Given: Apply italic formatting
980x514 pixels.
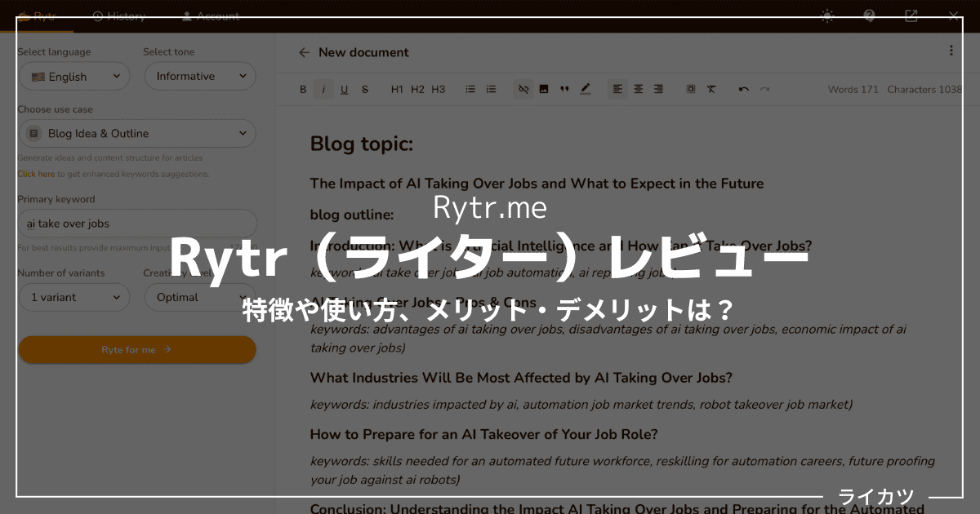Looking at the screenshot, I should point(323,89).
